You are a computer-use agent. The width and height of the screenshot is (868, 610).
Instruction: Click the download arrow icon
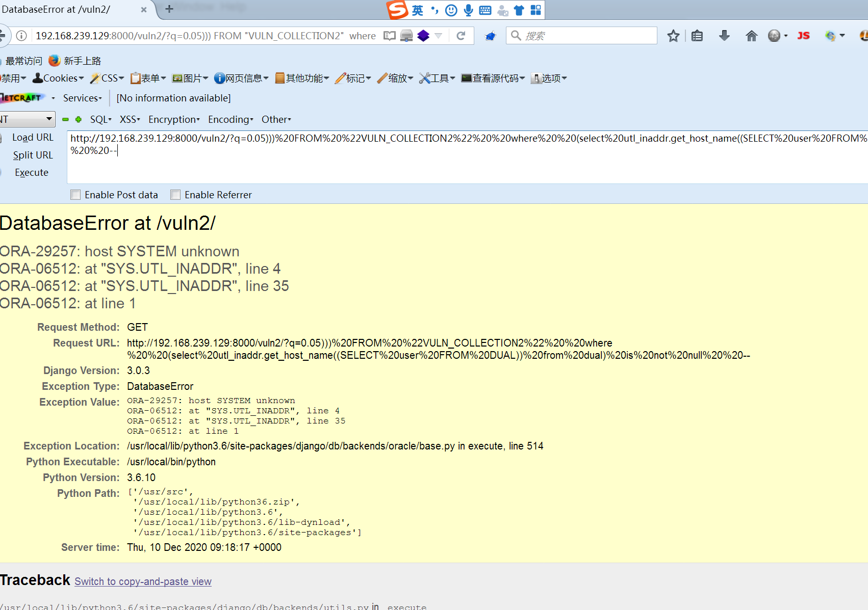(x=724, y=35)
